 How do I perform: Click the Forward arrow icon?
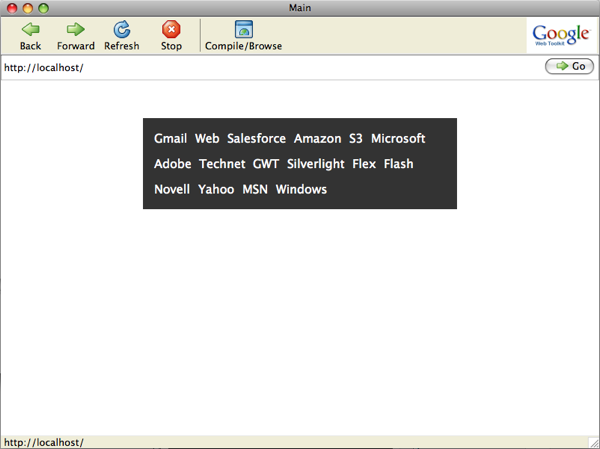point(75,29)
